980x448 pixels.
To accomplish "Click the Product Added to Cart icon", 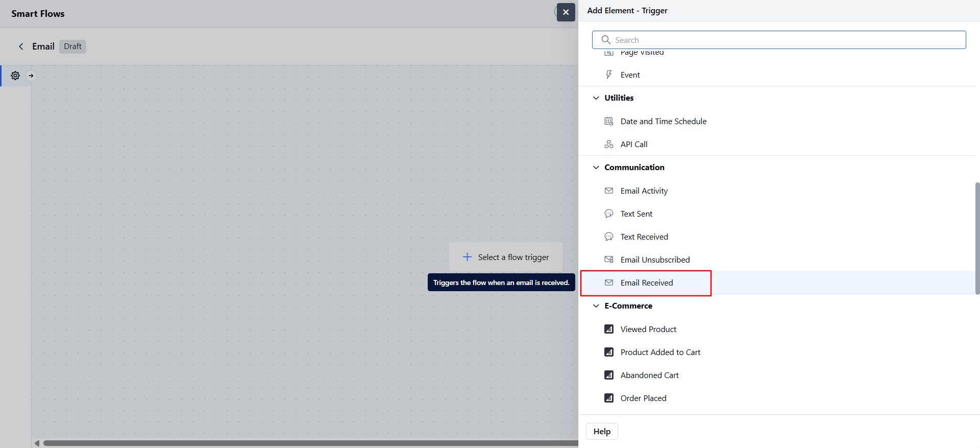I will click(609, 352).
